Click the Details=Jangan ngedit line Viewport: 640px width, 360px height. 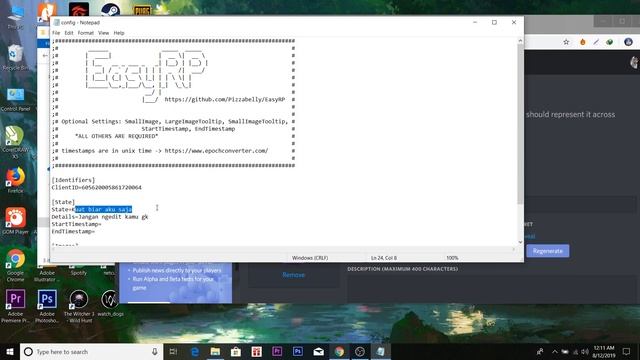point(100,217)
